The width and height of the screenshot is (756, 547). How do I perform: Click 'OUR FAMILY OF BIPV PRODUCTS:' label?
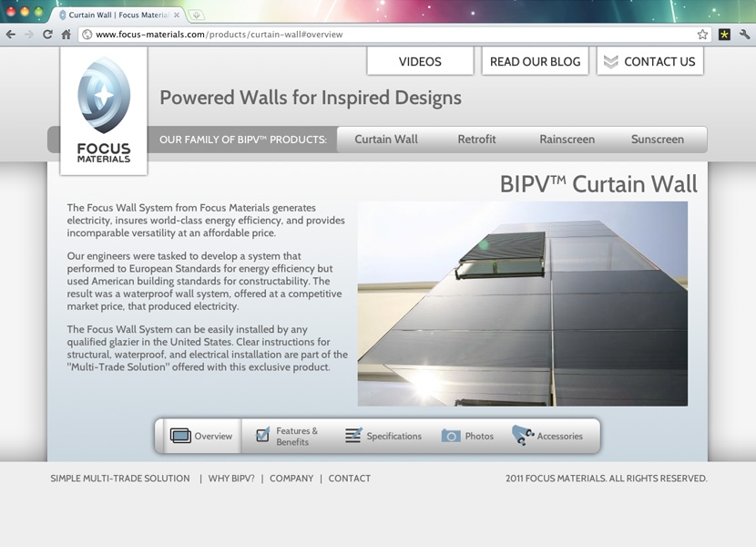coord(243,139)
